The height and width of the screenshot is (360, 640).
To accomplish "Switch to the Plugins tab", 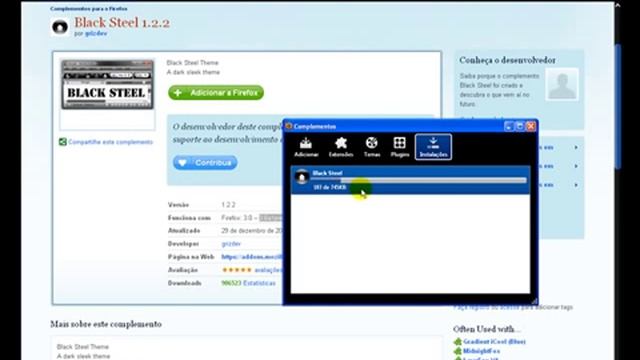I will click(x=400, y=147).
